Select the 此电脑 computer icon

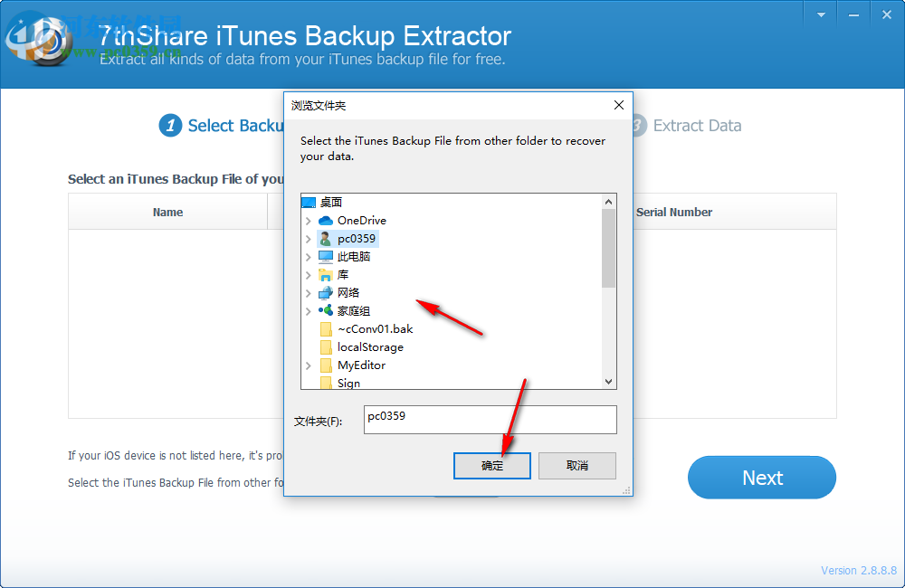327,256
